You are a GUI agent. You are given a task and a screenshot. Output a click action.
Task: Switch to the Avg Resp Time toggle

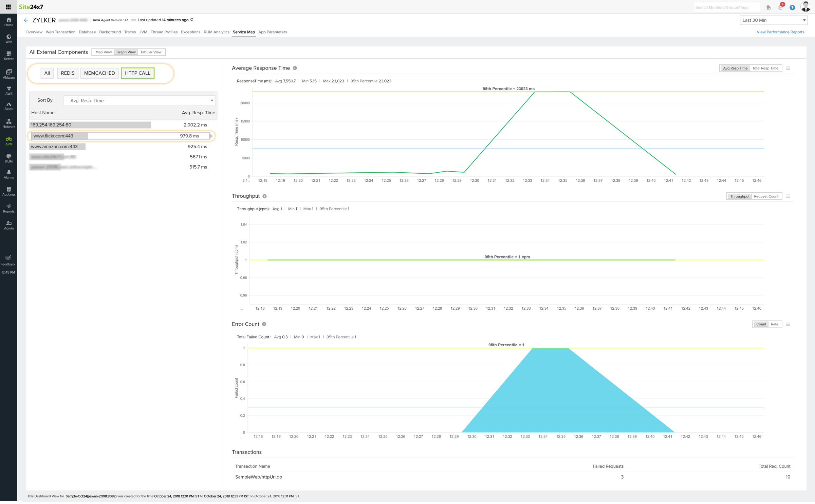735,68
